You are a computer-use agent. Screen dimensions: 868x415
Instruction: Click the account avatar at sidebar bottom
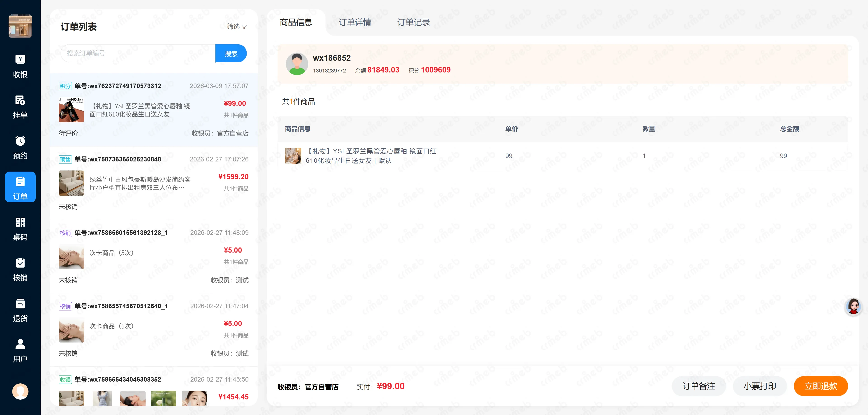pos(20,392)
